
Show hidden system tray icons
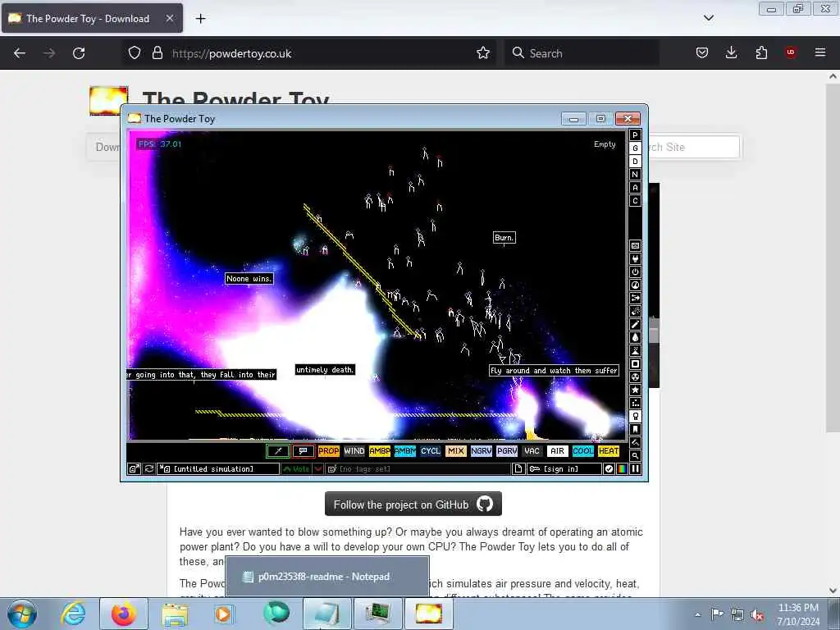[x=697, y=614]
